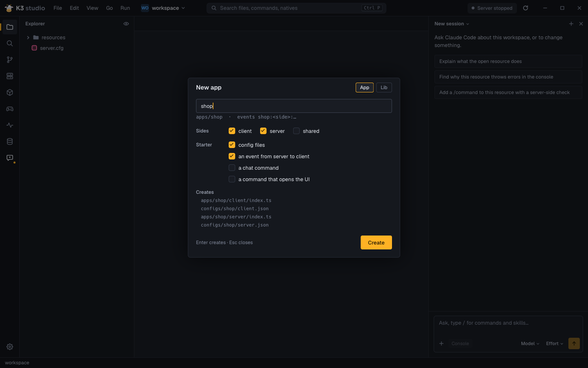This screenshot has width=588, height=368.
Task: Close the Claude Code session panel
Action: pyautogui.click(x=581, y=24)
